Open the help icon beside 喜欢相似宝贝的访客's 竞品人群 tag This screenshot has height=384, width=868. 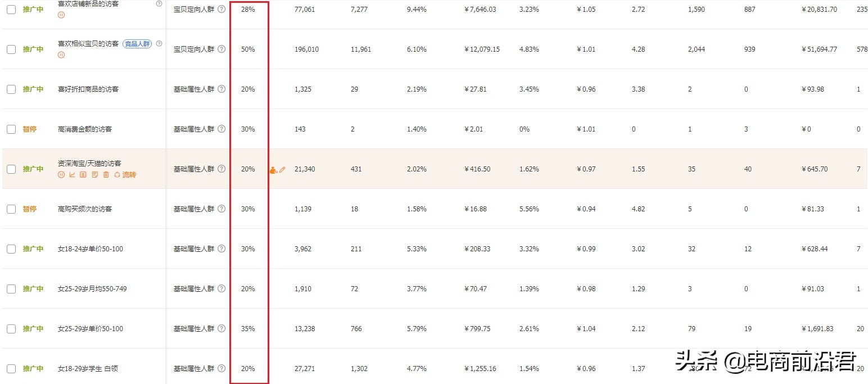[159, 43]
